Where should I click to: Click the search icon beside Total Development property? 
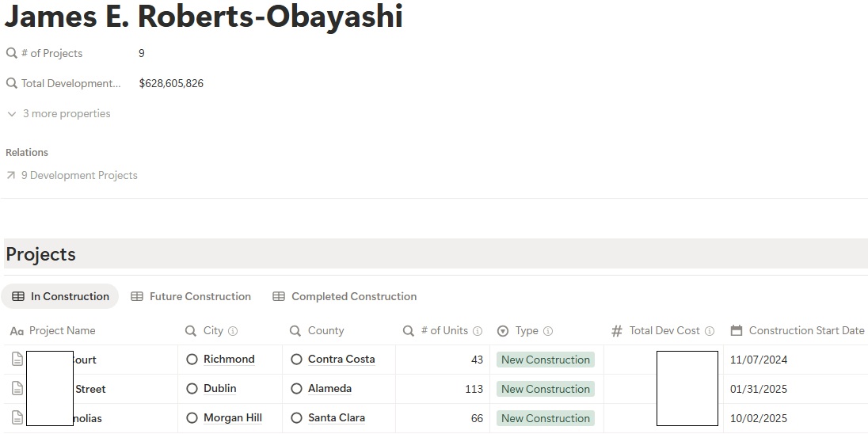coord(12,84)
